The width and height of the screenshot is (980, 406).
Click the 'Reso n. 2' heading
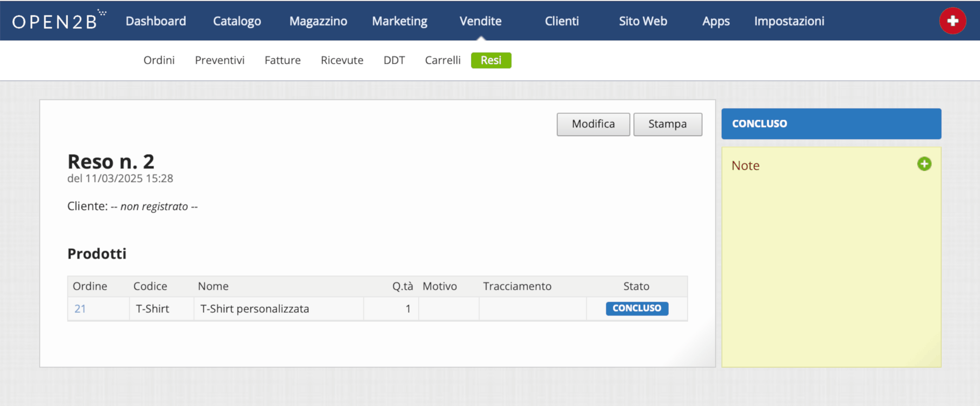coord(111,162)
